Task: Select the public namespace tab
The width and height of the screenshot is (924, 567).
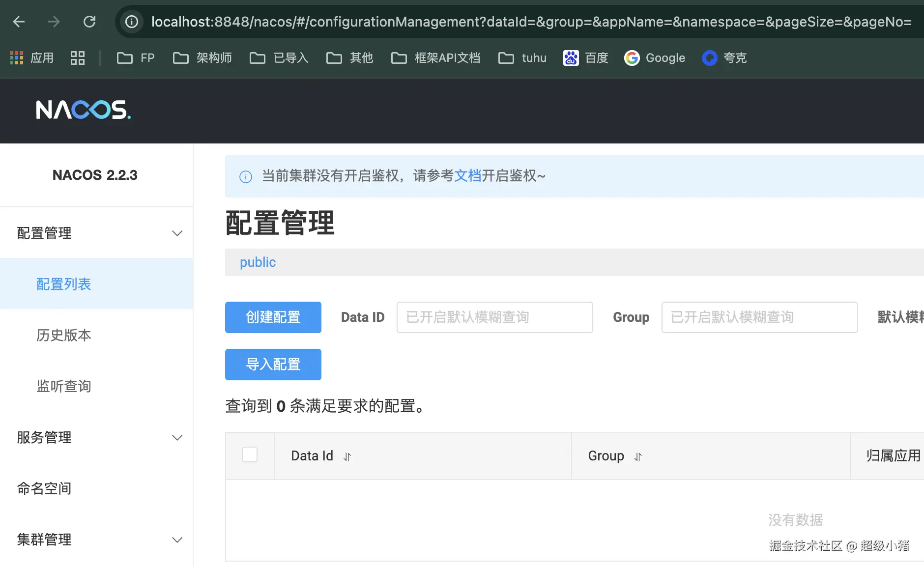Action: [258, 262]
